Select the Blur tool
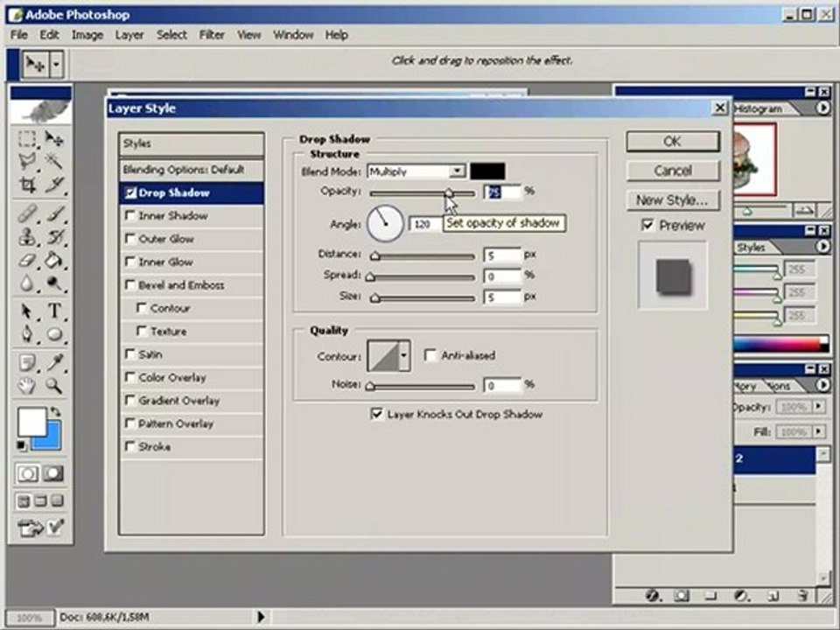 pyautogui.click(x=27, y=283)
